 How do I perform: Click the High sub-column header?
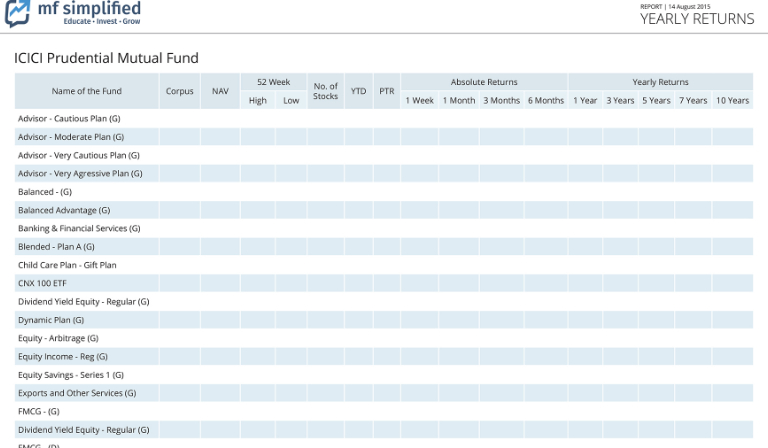click(258, 100)
